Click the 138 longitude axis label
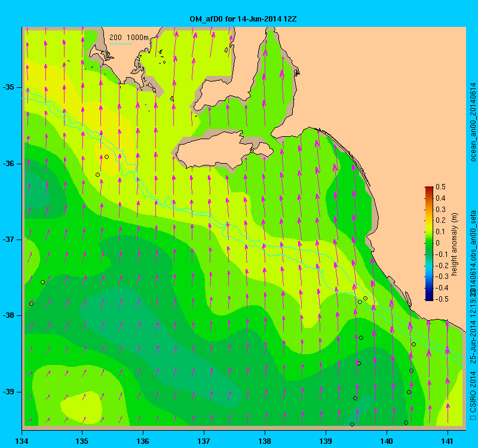Image resolution: width=478 pixels, height=448 pixels. pos(265,441)
